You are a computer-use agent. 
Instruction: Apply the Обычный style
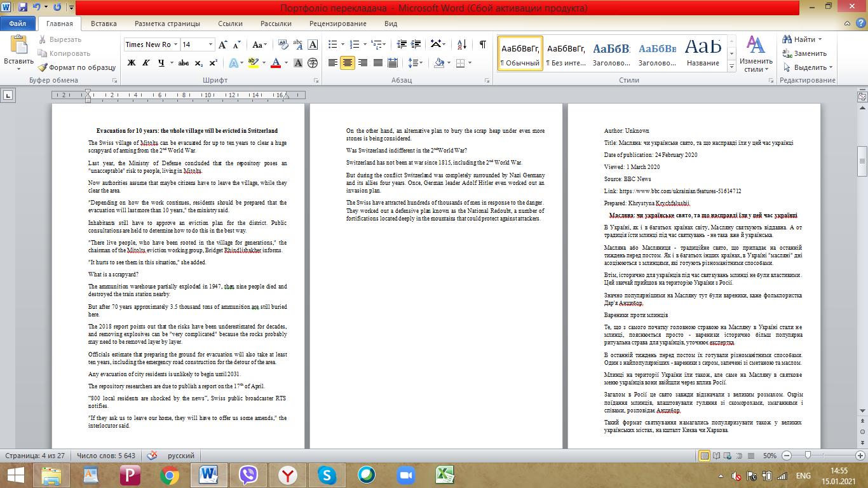[x=520, y=53]
